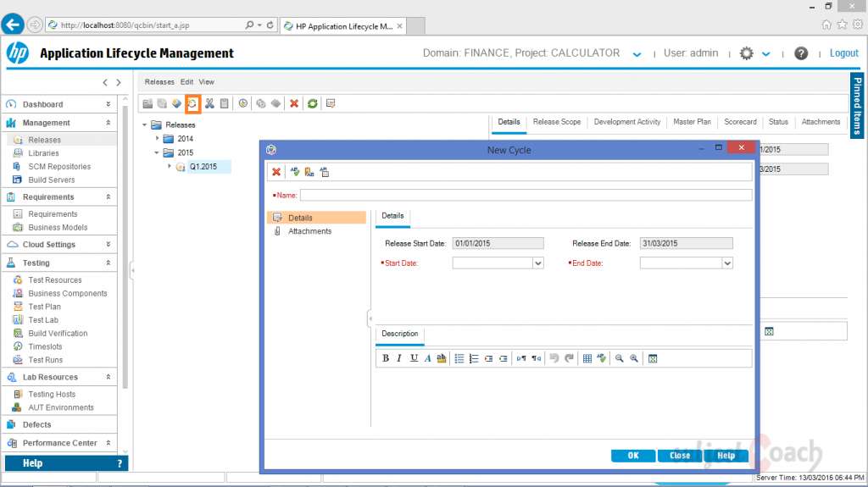Image resolution: width=868 pixels, height=487 pixels.
Task: Insert a table in Description editor
Action: point(587,358)
